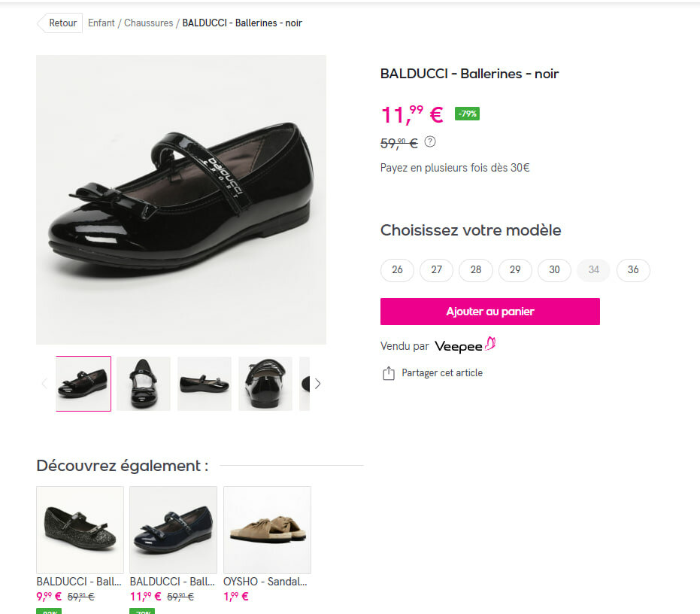The image size is (700, 614).
Task: Click the main product shoe image
Action: click(181, 199)
